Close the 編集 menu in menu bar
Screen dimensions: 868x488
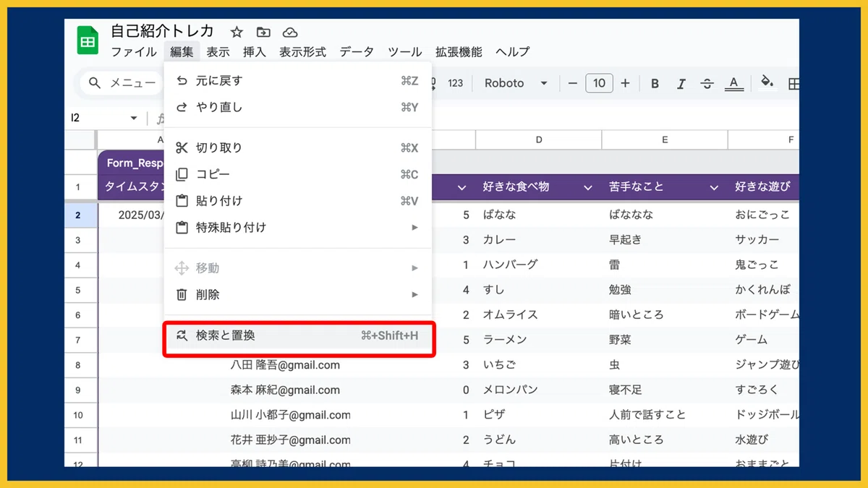(x=182, y=52)
